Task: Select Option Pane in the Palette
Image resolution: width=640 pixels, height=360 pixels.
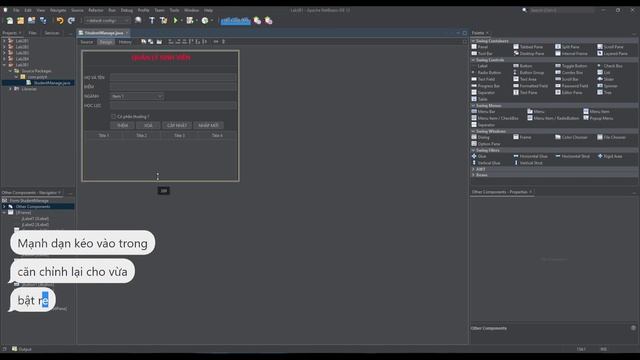Action: [x=486, y=144]
